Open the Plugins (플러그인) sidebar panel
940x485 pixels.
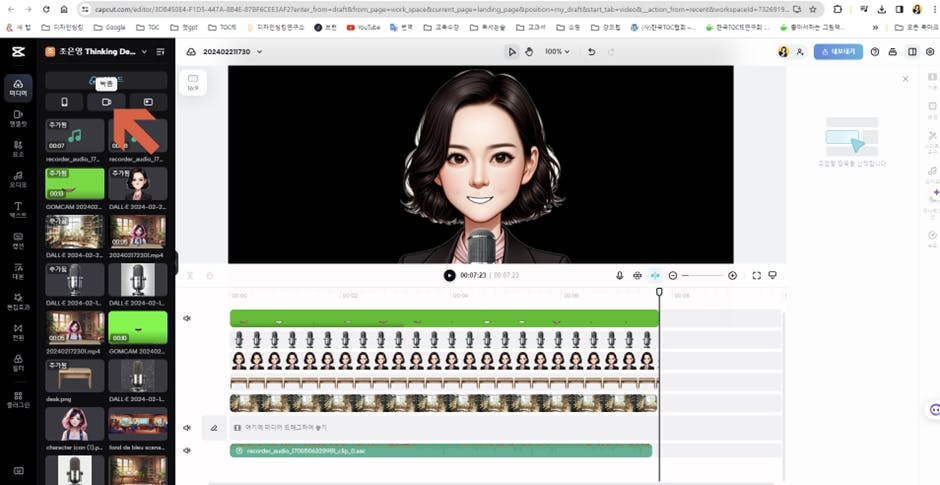coord(18,400)
